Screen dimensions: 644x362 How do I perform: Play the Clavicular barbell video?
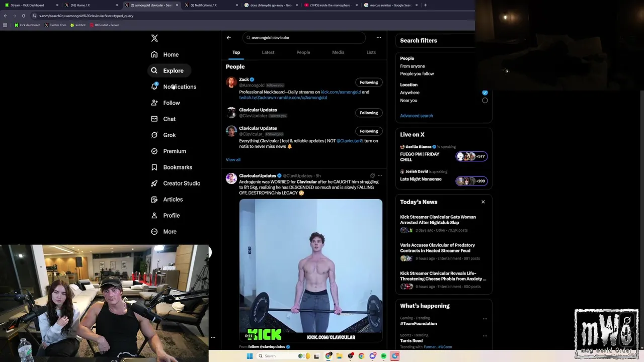click(311, 270)
